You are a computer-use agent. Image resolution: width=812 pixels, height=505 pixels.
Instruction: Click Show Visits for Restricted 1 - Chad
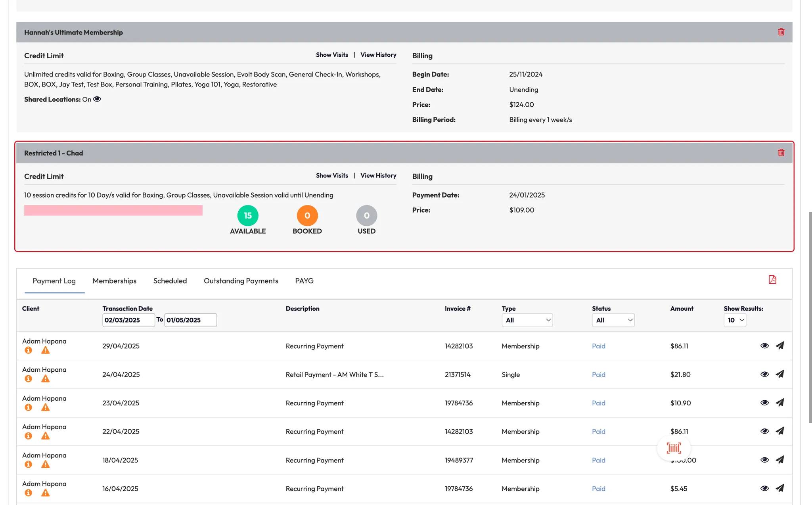(332, 175)
